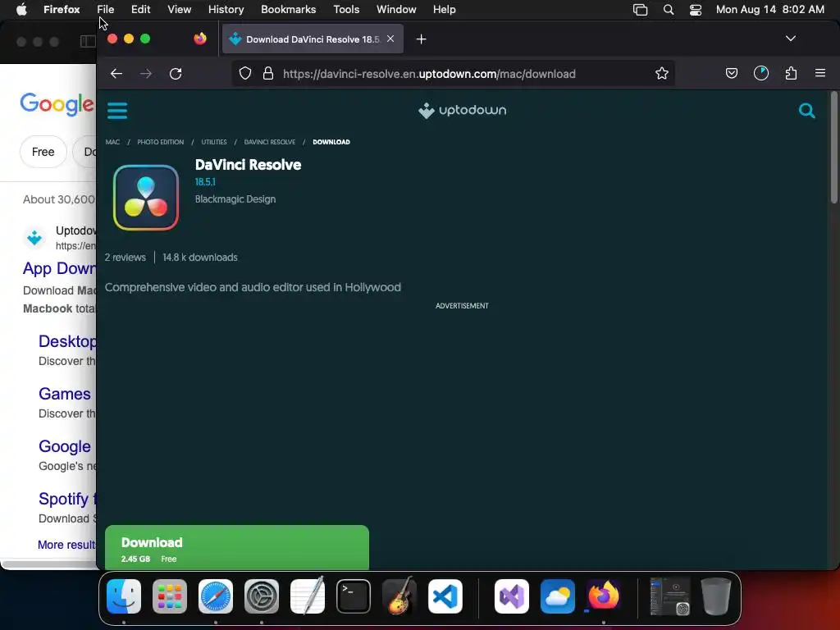Image resolution: width=840 pixels, height=630 pixels.
Task: Click the 14.8 k downloads text
Action: pos(200,258)
